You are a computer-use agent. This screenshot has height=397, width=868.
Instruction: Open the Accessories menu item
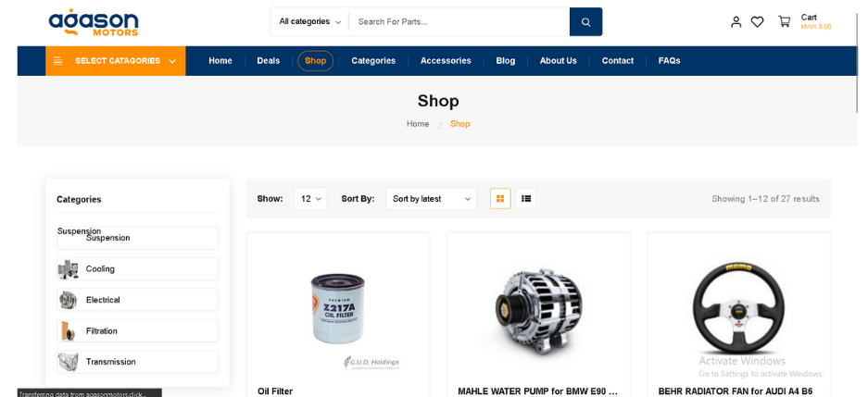tap(446, 61)
